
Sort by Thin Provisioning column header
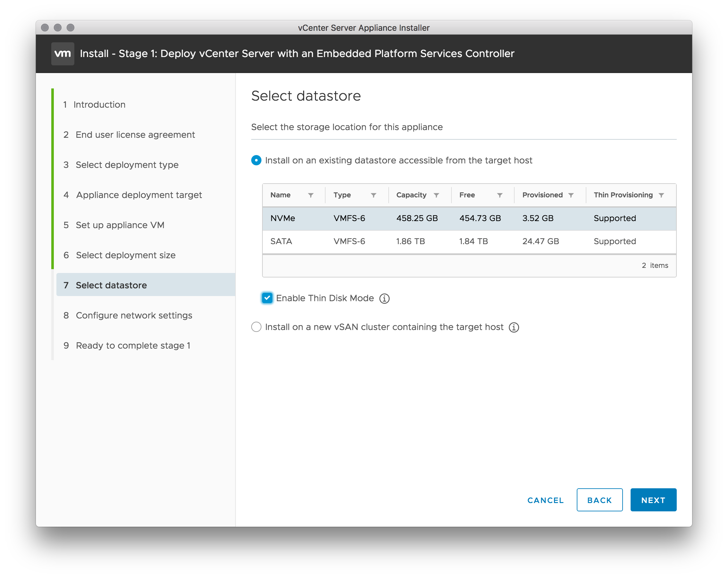pos(623,195)
